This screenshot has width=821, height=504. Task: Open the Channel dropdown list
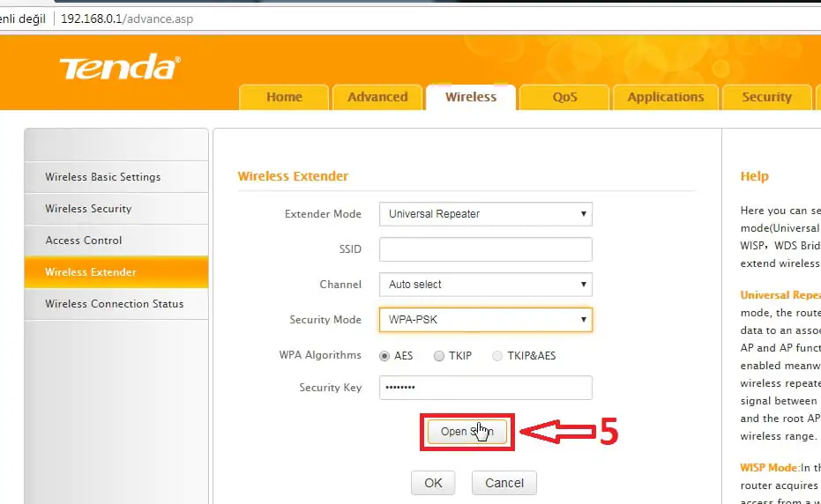tap(485, 285)
